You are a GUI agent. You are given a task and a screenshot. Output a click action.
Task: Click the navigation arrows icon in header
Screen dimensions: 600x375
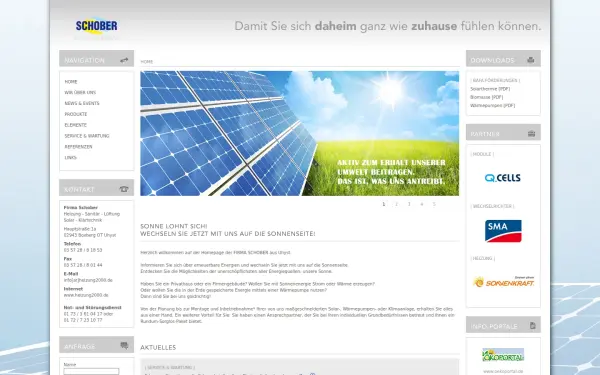pyautogui.click(x=124, y=60)
